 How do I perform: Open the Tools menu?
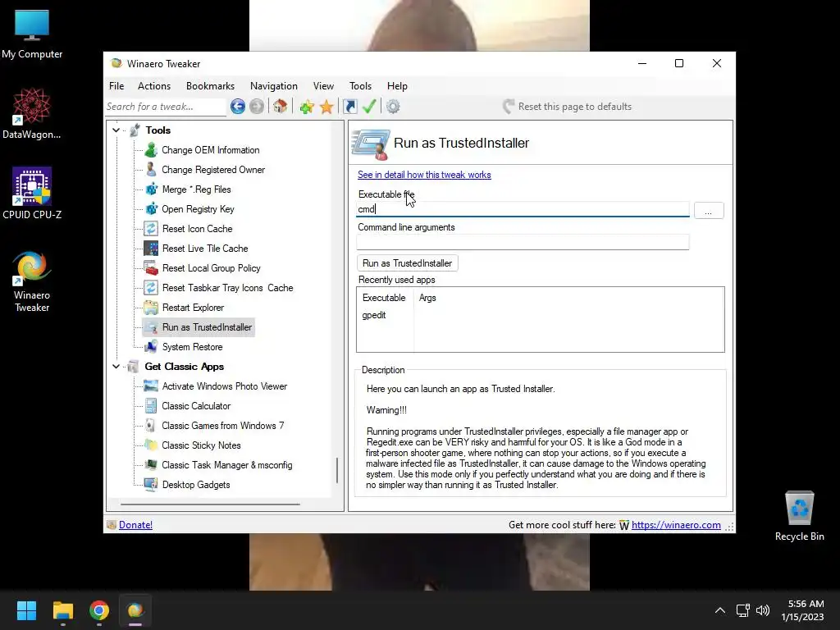coord(361,86)
